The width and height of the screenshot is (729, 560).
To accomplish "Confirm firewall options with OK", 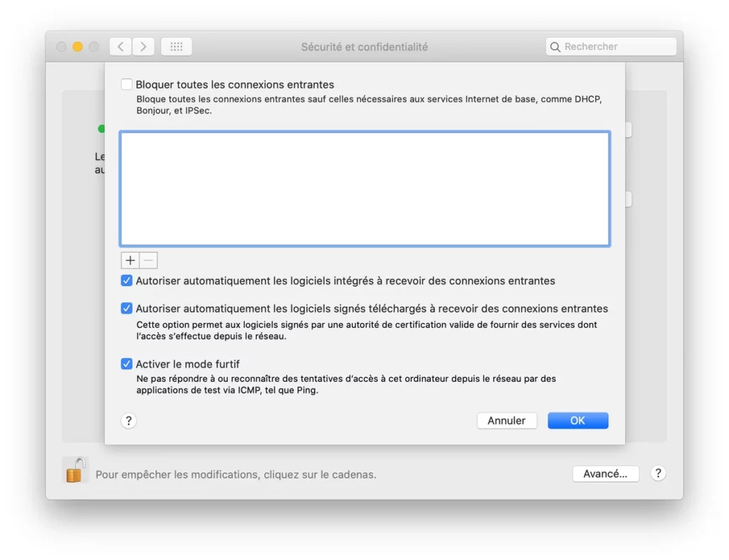I will pos(577,421).
